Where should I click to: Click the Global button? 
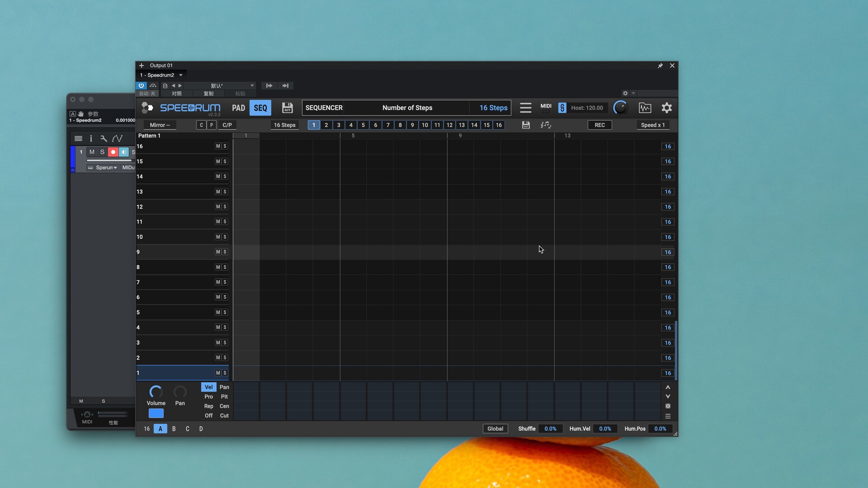click(x=495, y=429)
